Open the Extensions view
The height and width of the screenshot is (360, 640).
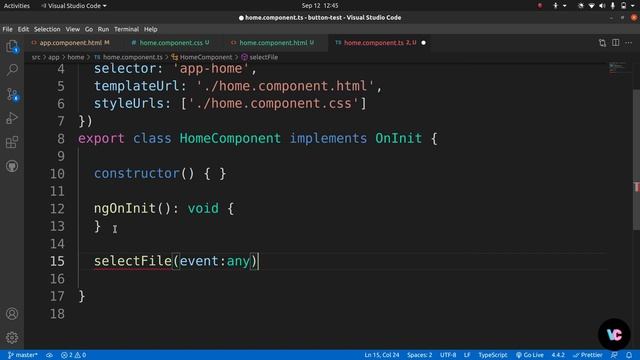click(x=12, y=142)
